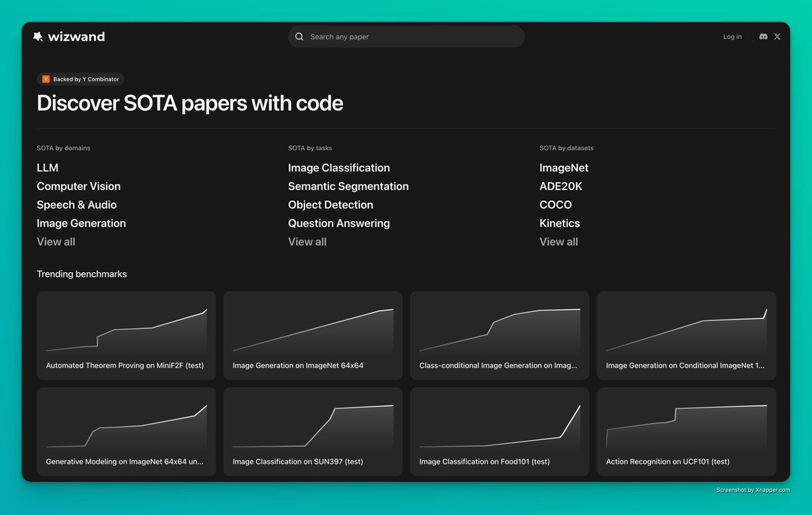Click the Y Combinator logo icon
This screenshot has width=812, height=515.
point(46,79)
